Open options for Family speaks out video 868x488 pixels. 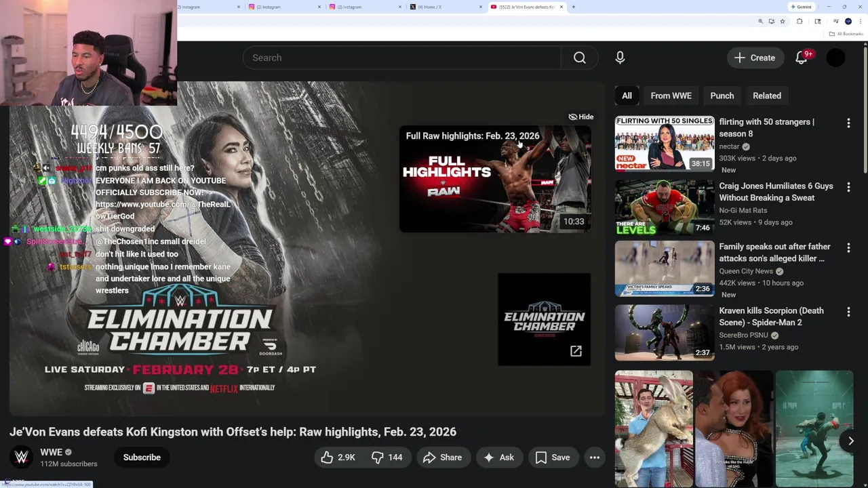848,247
